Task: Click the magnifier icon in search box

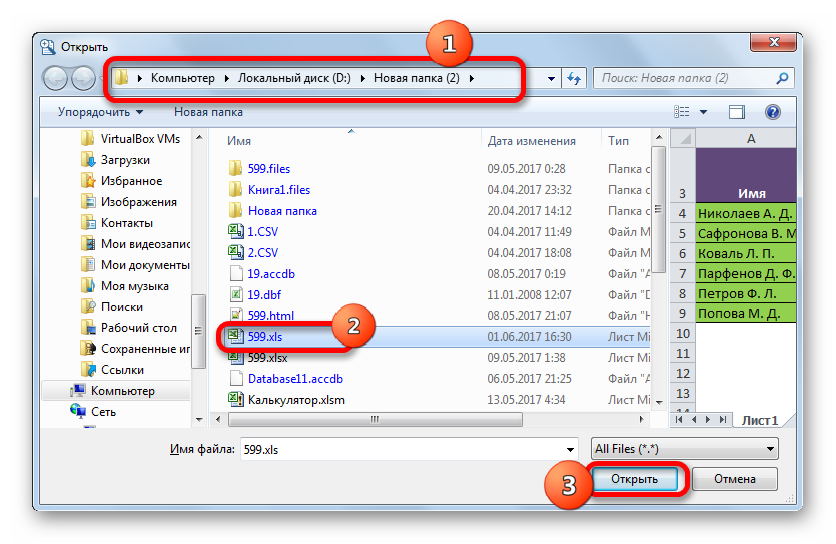Action: [x=782, y=78]
